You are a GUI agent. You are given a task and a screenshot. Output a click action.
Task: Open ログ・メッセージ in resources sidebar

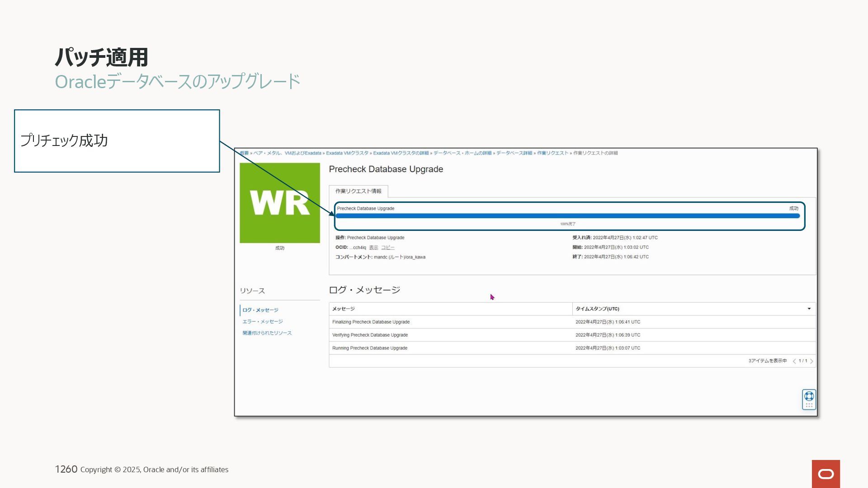coord(260,310)
